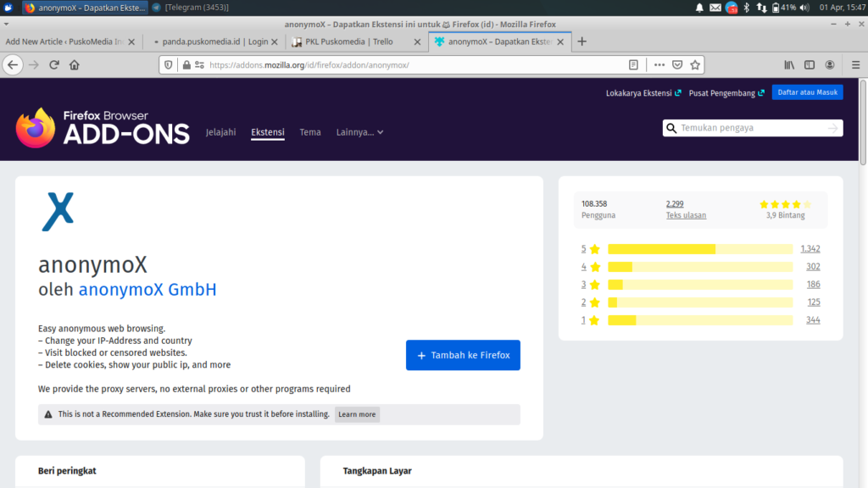Image resolution: width=868 pixels, height=488 pixels.
Task: Open a new tab with plus button
Action: tap(581, 42)
